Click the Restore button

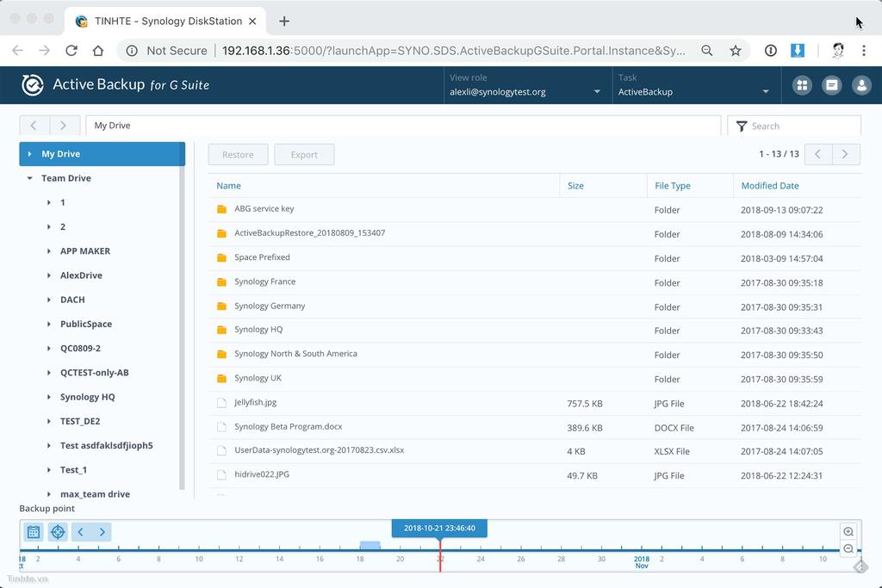[238, 155]
